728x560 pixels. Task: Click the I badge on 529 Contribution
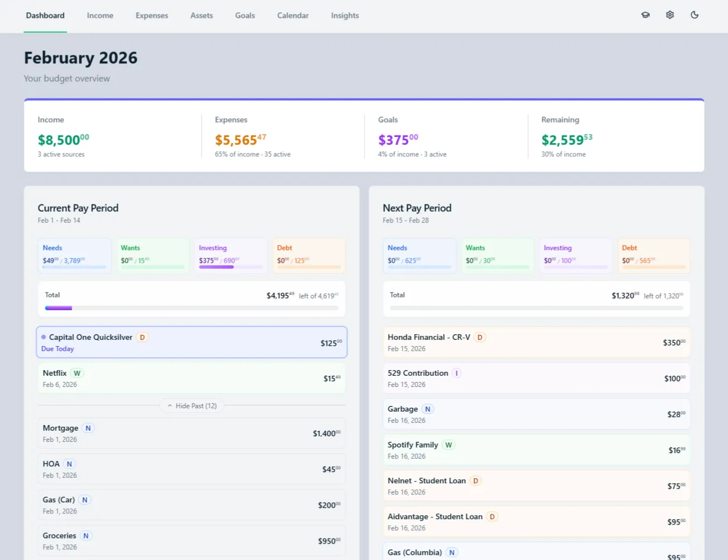coord(456,373)
